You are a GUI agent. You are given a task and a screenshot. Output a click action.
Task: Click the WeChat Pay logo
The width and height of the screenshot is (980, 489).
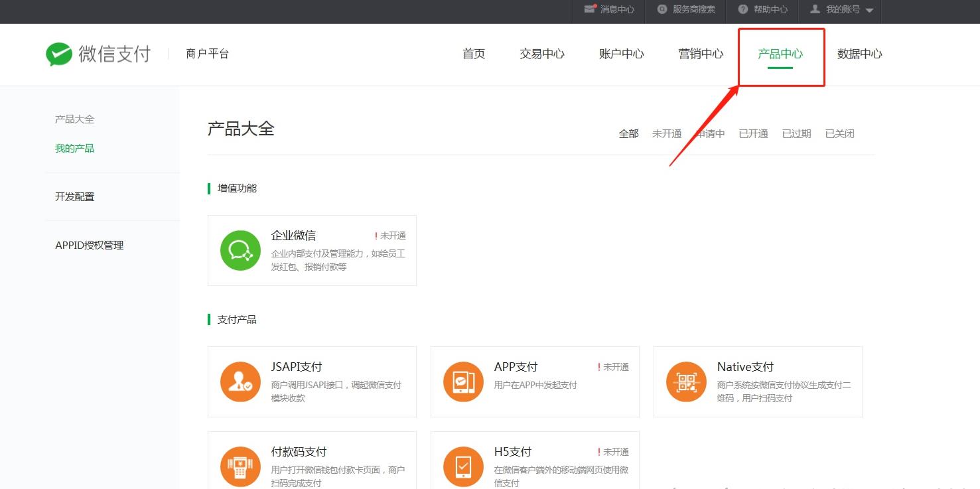[98, 54]
